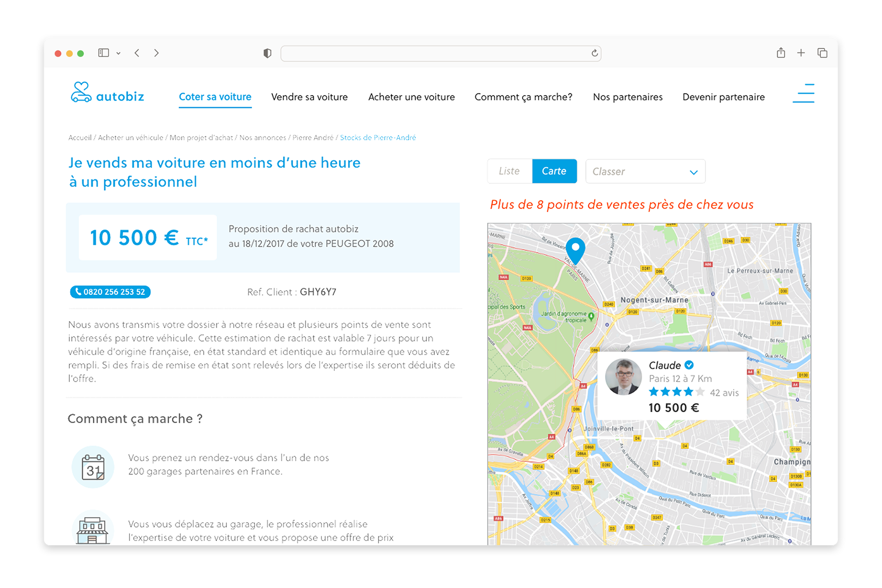Show tab overview icon

coord(822,53)
